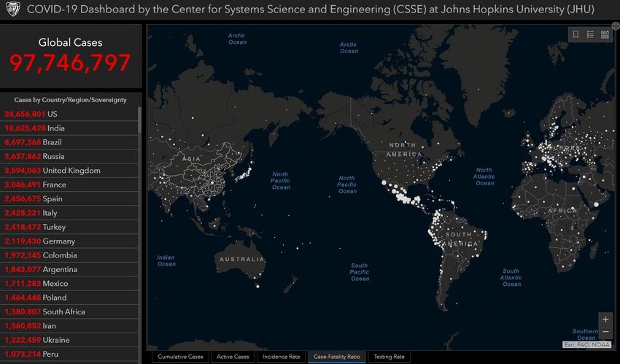620x364 pixels.
Task: Switch to Cumulative Cases tab
Action: pos(180,357)
